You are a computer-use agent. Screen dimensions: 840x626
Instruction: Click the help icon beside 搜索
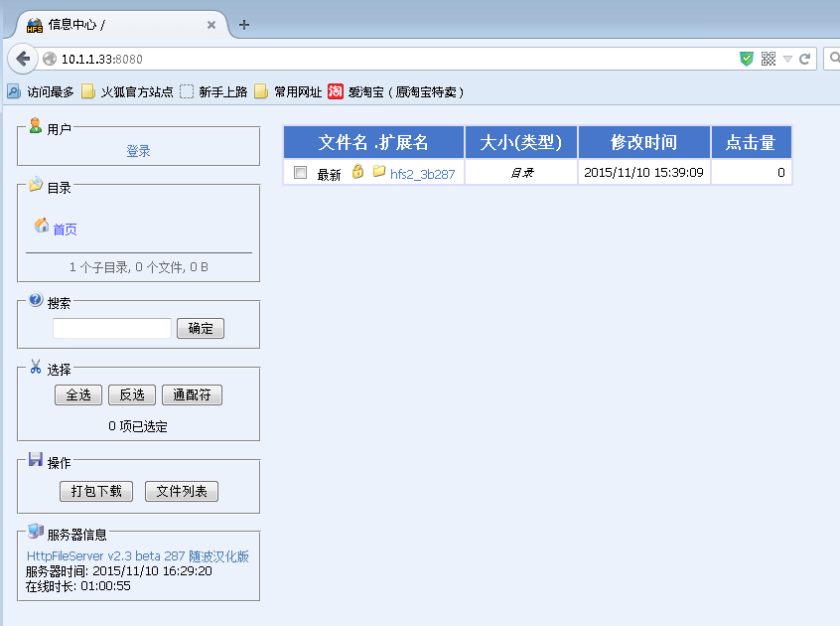(36, 299)
